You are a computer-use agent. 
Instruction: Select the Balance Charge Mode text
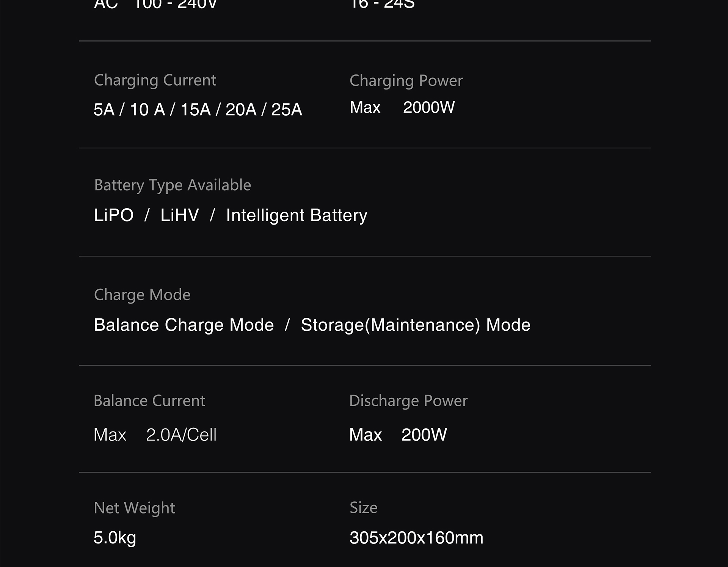tap(184, 325)
